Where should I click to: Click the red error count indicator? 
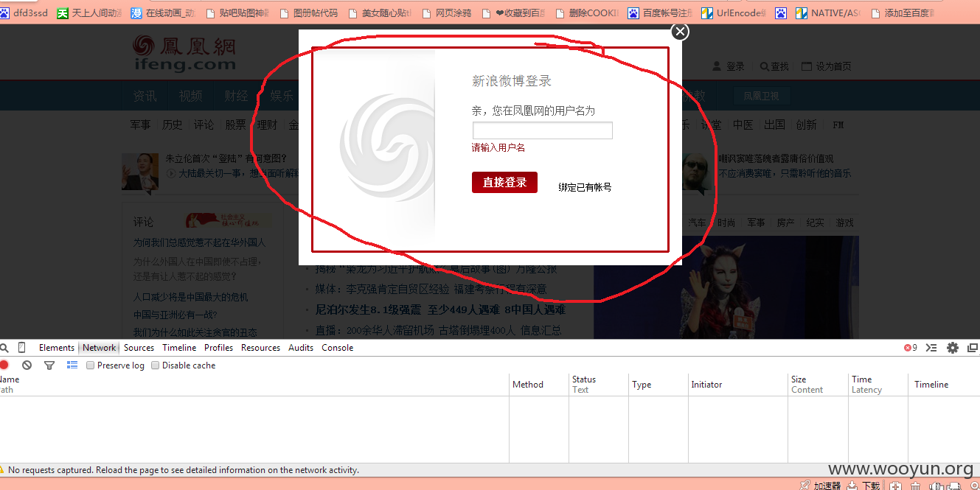[911, 348]
